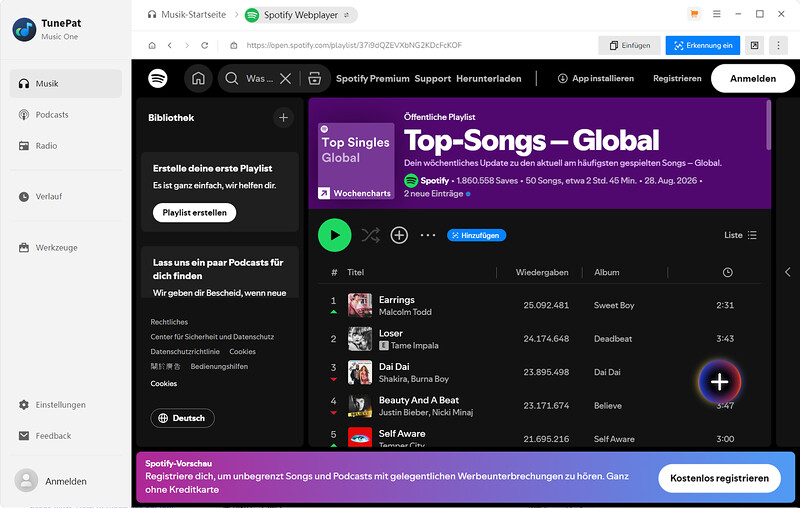Open playlist more options dots

click(428, 235)
